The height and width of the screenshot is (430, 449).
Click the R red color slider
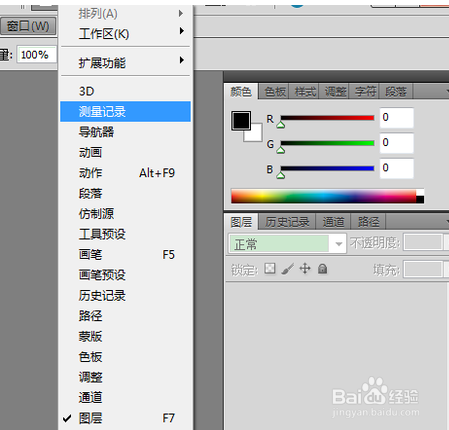[327, 118]
